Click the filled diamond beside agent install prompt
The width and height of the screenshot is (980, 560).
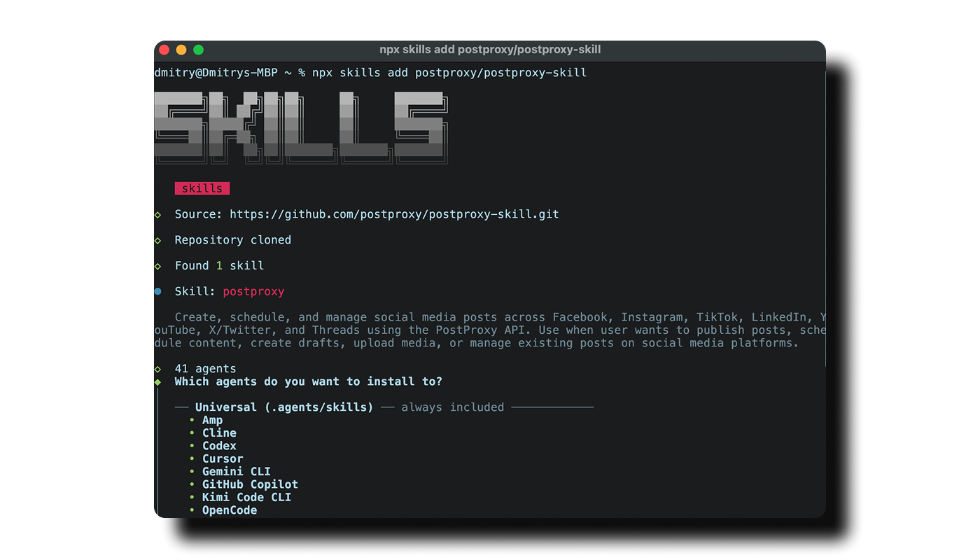pyautogui.click(x=157, y=381)
